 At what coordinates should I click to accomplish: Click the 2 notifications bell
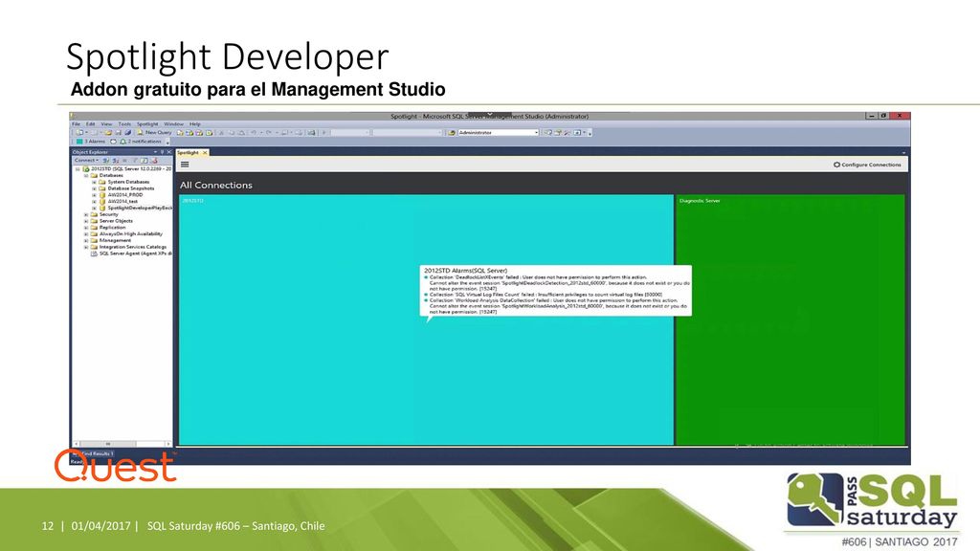click(x=141, y=142)
